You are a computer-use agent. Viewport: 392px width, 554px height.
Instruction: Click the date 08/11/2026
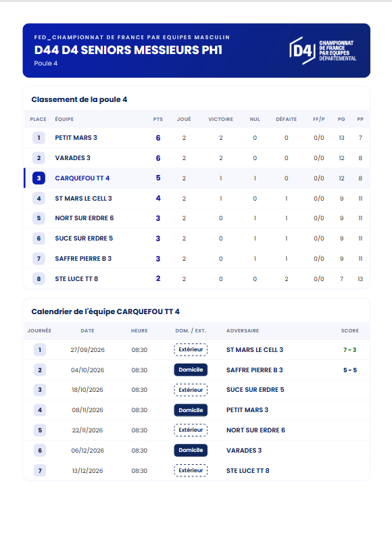(x=88, y=410)
